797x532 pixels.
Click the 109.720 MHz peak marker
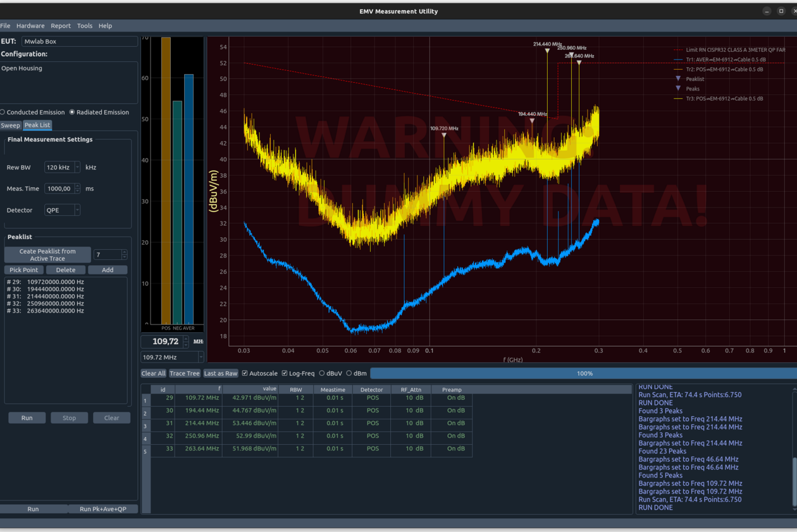coord(444,135)
